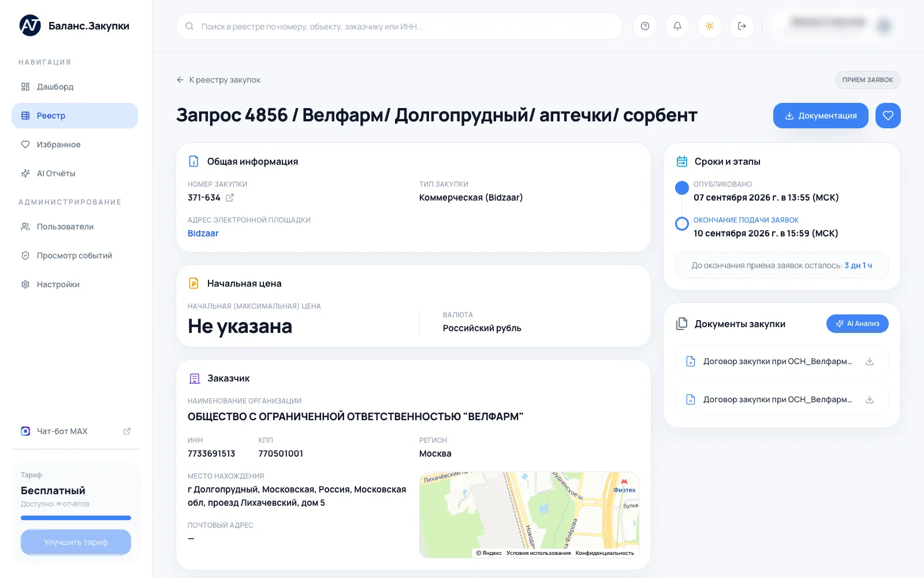Download first Договор закупки document

pos(870,361)
